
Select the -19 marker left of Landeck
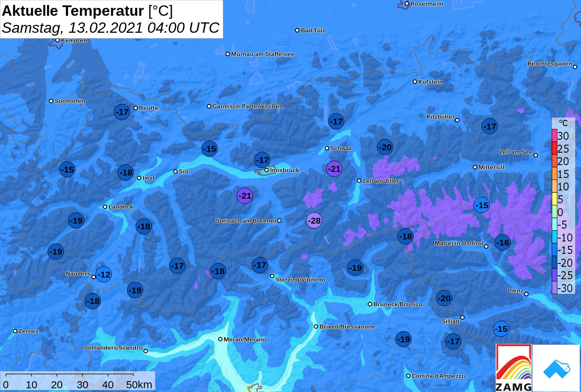coord(76,220)
